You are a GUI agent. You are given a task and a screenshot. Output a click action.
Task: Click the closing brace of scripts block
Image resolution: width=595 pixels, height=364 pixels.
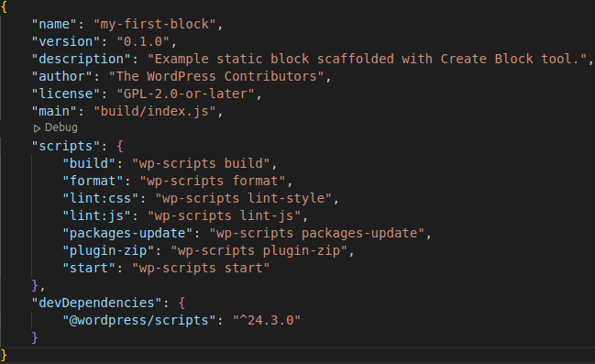[x=35, y=285]
